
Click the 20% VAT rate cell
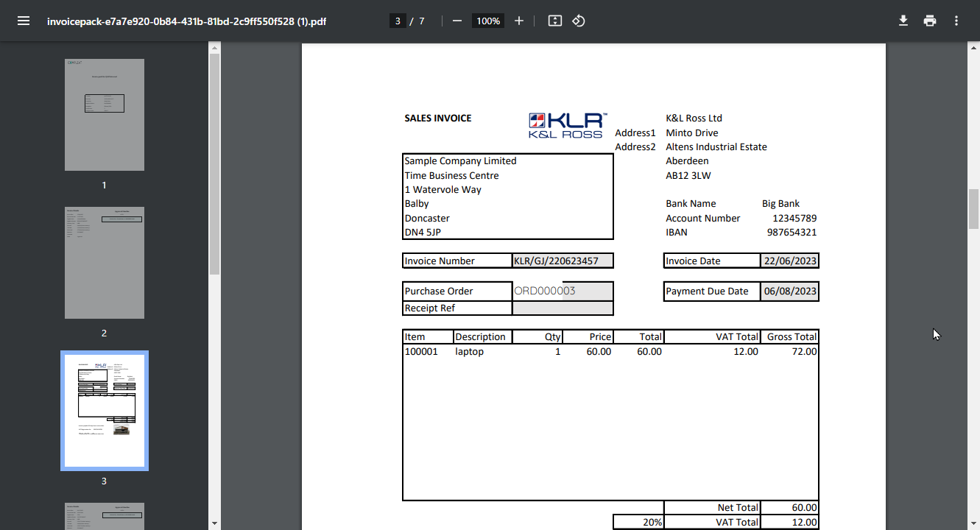click(638, 522)
